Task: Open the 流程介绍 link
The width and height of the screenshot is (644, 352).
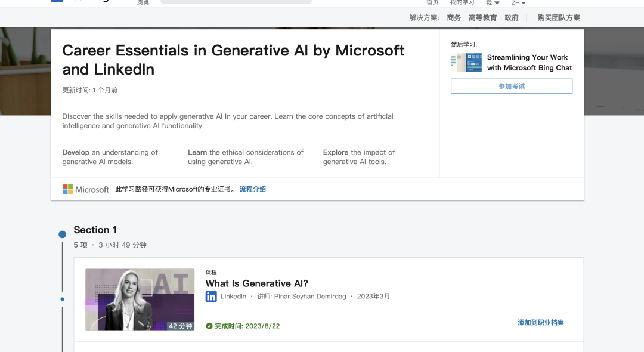Action: tap(253, 189)
